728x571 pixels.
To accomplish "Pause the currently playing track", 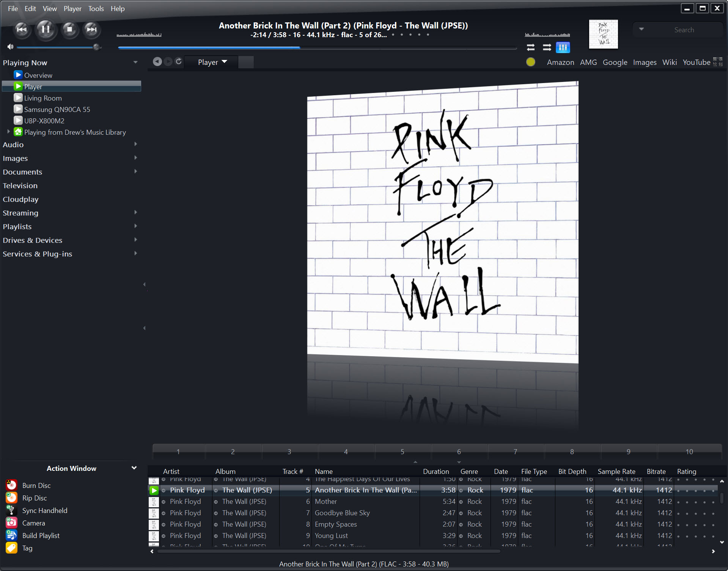I will [x=45, y=29].
